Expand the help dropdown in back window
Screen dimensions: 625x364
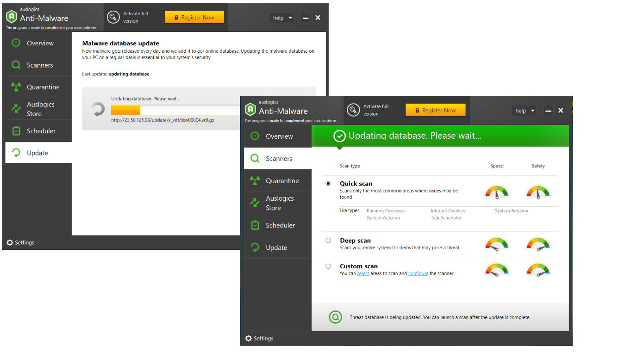282,18
